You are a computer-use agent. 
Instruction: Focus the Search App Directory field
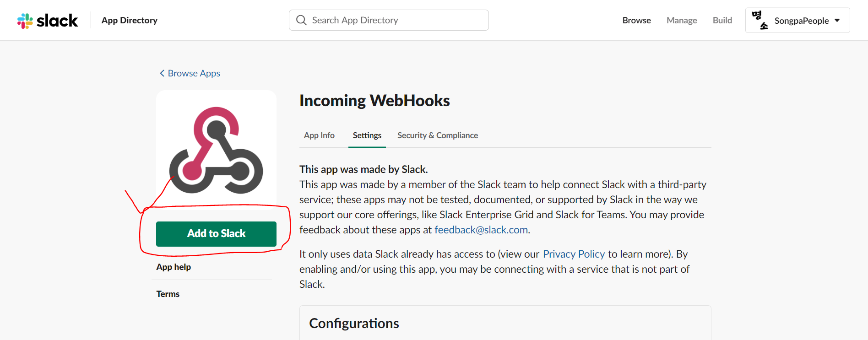[389, 20]
